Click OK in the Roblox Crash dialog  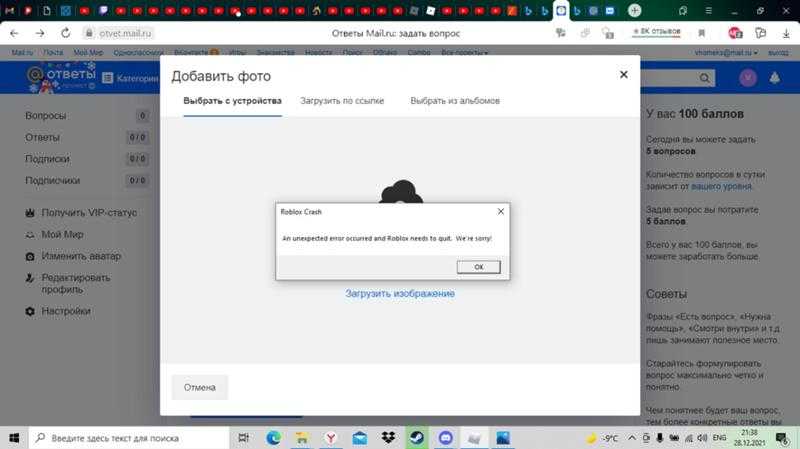coord(478,267)
